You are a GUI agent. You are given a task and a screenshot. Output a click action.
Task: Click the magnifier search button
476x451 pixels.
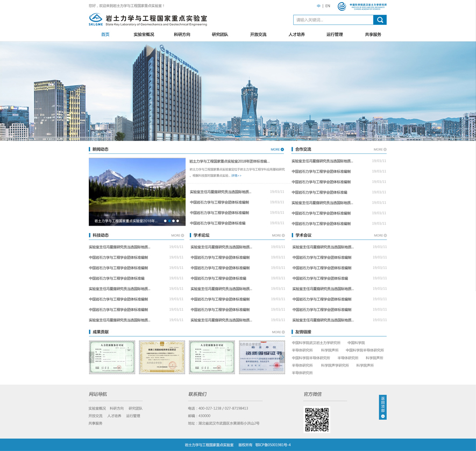[380, 20]
